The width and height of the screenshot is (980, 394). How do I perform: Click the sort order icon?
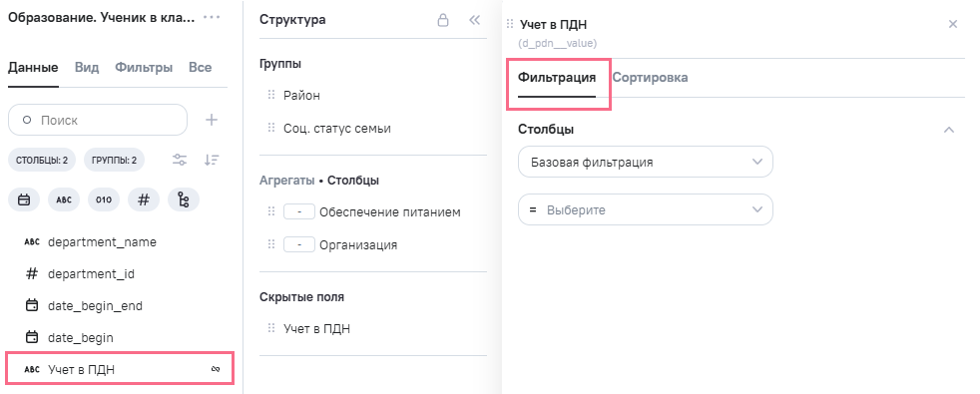[212, 160]
